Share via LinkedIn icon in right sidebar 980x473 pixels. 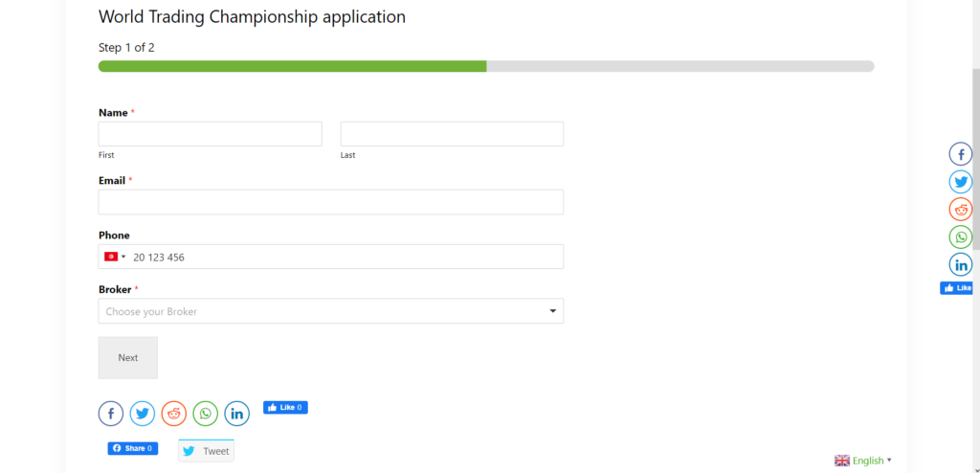point(961,264)
